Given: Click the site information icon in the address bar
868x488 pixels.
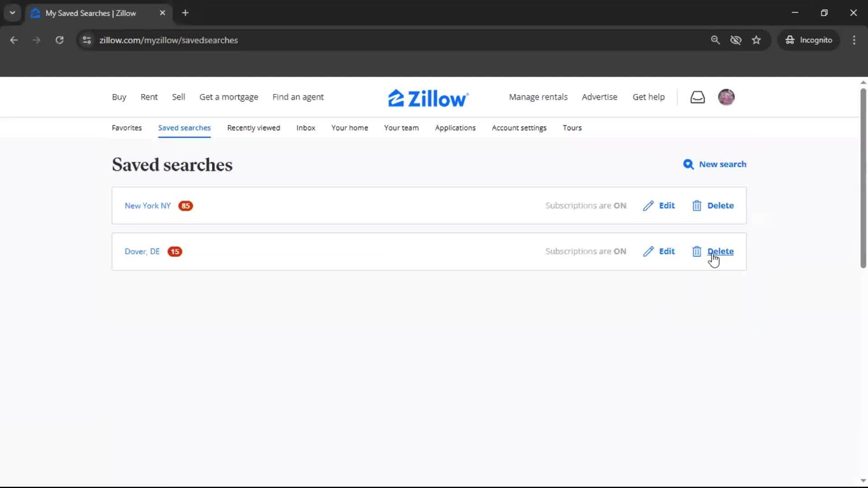Looking at the screenshot, I should (x=86, y=40).
